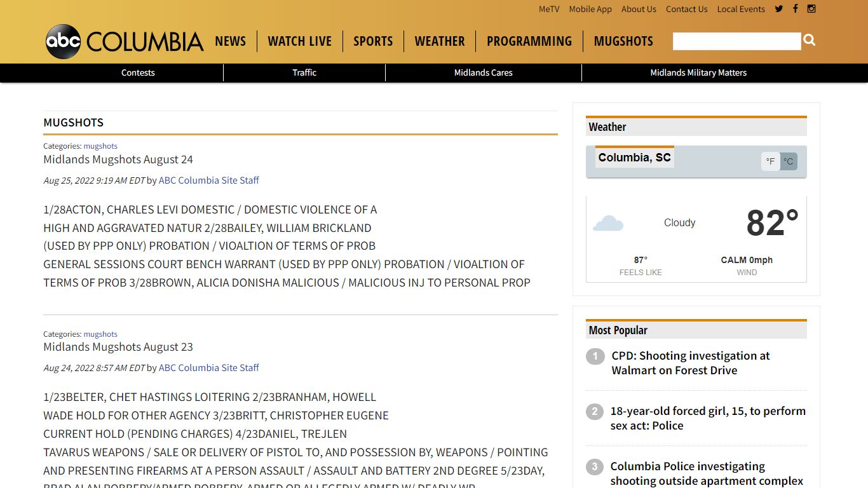Open CPD Walmart shooting investigation story
This screenshot has width=868, height=488.
click(x=691, y=363)
